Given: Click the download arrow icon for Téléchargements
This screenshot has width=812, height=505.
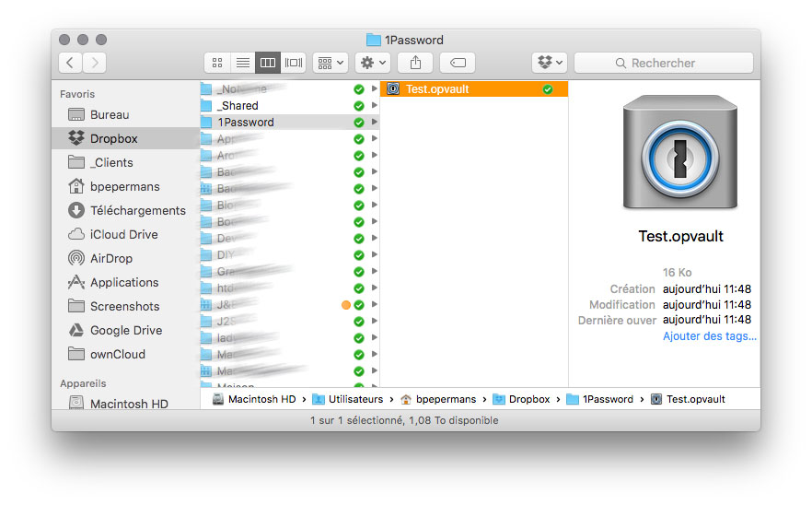Looking at the screenshot, I should pos(76,210).
